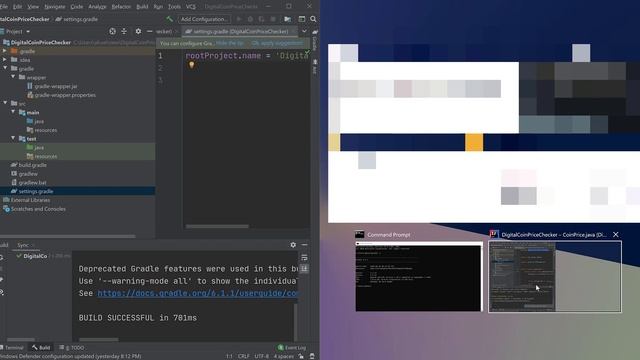Image resolution: width=640 pixels, height=360 pixels.
Task: Open the Analyze menu
Action: coord(97,7)
